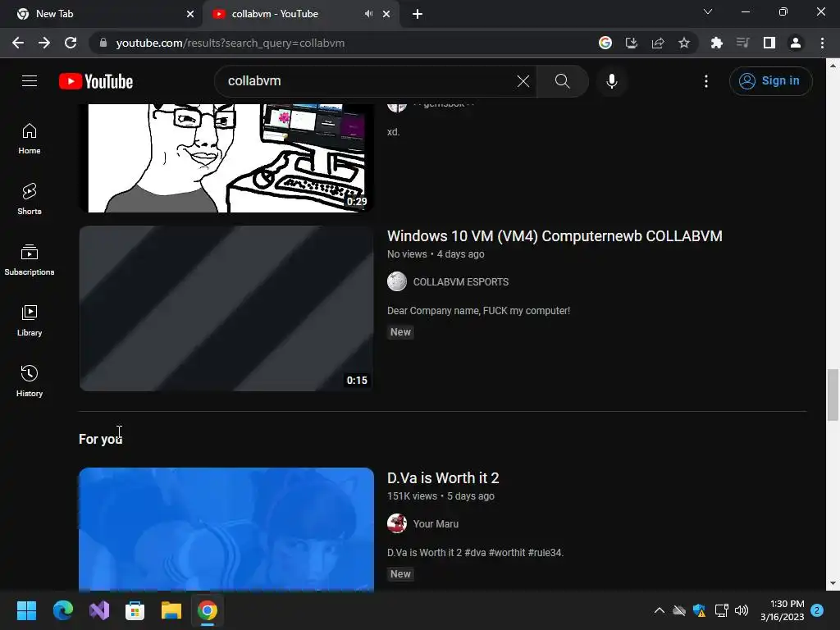Open the 0:29 cartoon video thumbnail
The width and height of the screenshot is (840, 630).
pyautogui.click(x=226, y=158)
